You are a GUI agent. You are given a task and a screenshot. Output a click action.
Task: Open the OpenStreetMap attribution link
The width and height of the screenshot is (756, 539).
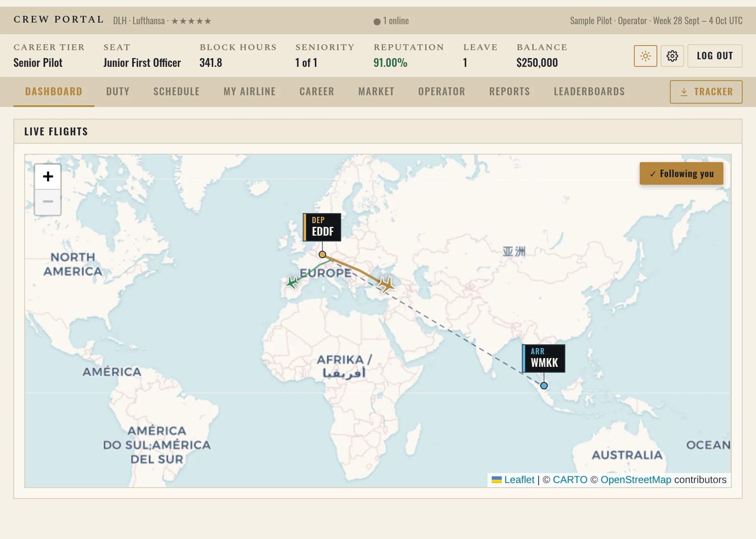tap(636, 480)
